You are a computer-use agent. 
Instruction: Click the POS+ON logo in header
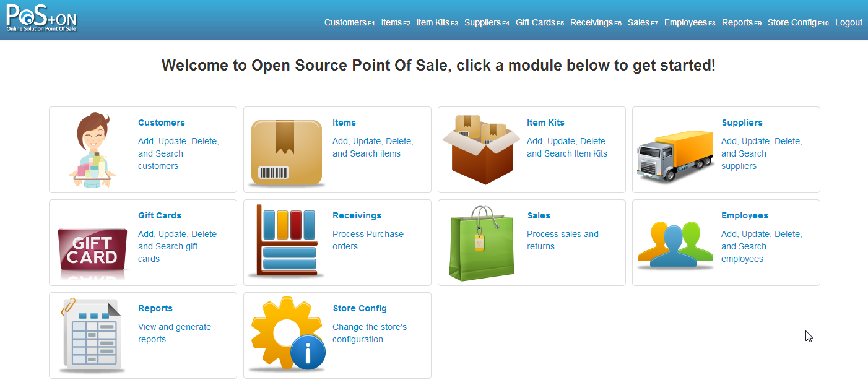tap(41, 19)
